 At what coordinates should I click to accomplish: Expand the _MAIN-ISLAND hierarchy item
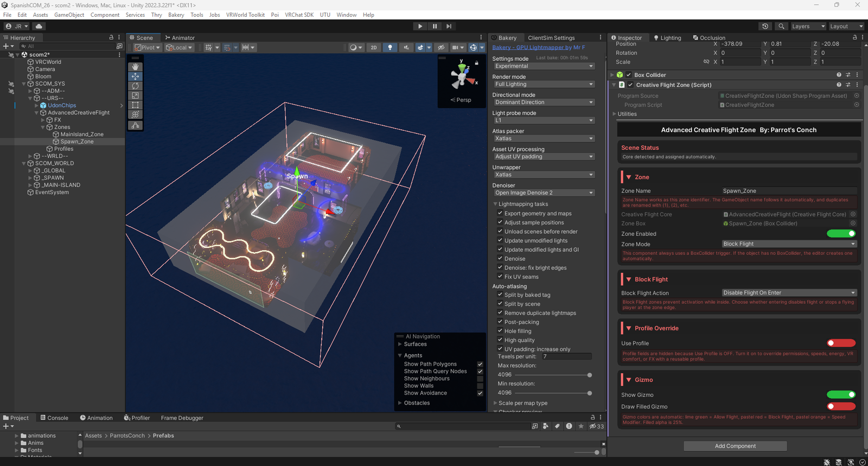point(30,185)
